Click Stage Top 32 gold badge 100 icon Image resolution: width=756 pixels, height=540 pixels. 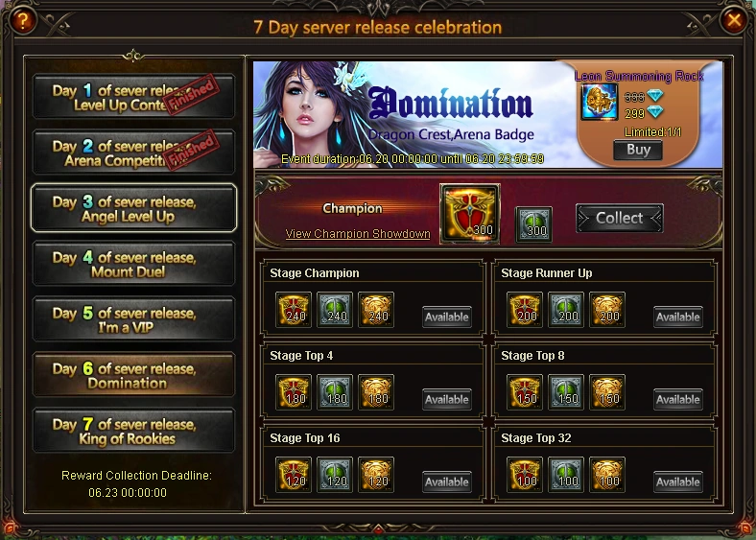click(x=607, y=475)
